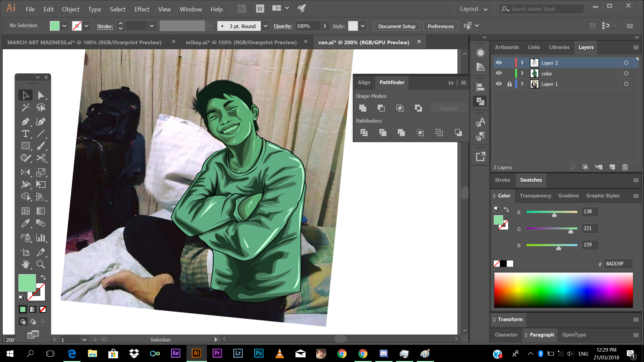Select the Zoom tool

[41, 264]
